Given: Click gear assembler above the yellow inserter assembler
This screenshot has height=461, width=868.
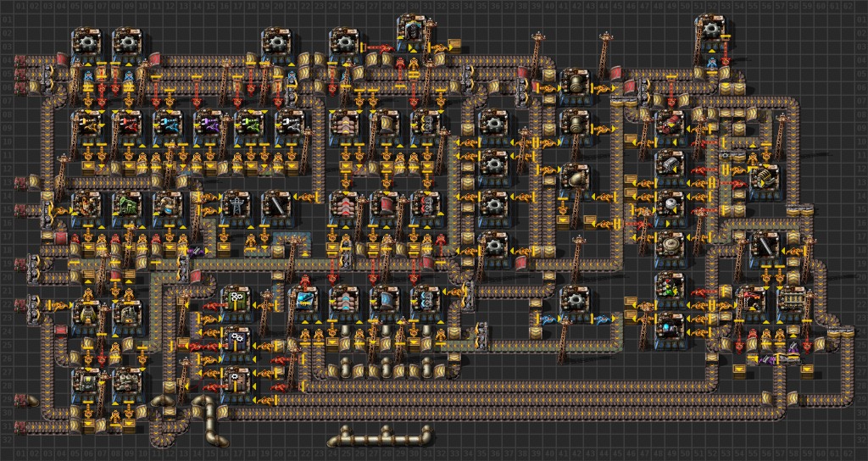Looking at the screenshot, I should [87, 47].
